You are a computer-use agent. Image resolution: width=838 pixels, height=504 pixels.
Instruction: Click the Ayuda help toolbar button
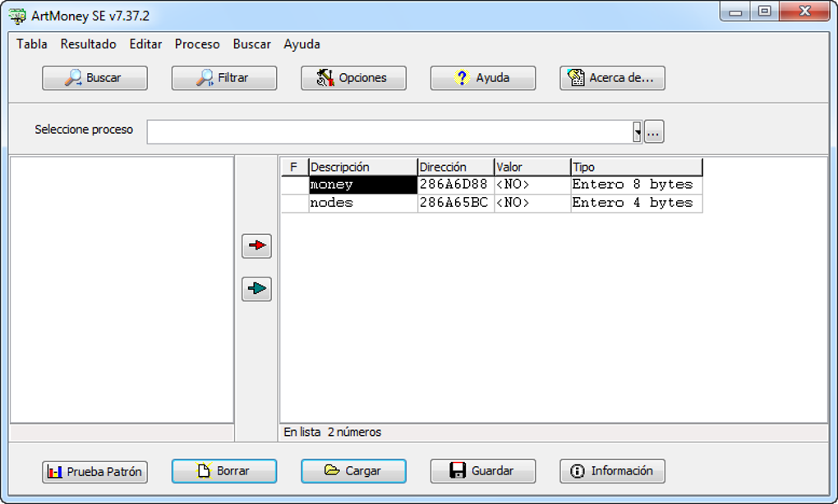click(x=482, y=78)
